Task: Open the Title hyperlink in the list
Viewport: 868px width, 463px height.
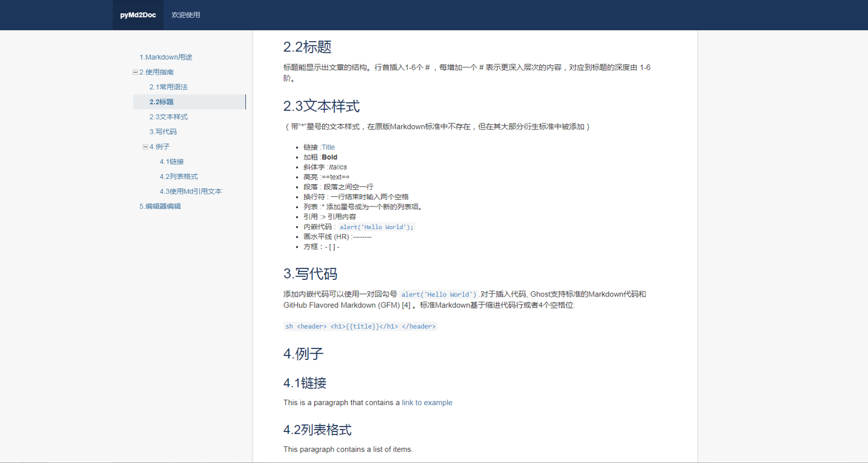Action: pyautogui.click(x=328, y=147)
